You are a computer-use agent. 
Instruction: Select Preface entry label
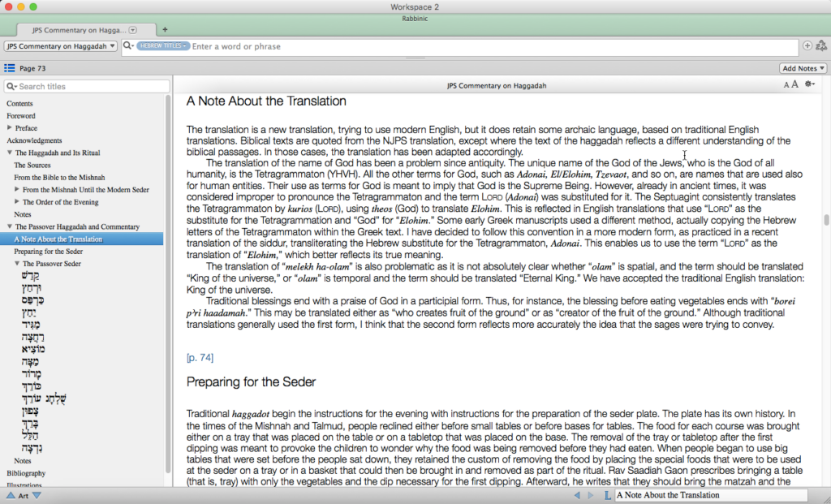coord(26,127)
